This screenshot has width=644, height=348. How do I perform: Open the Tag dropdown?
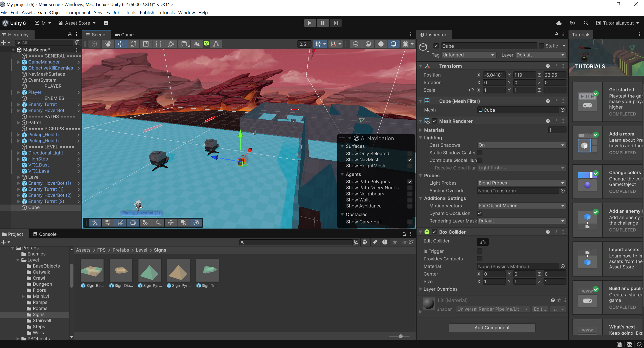(469, 55)
